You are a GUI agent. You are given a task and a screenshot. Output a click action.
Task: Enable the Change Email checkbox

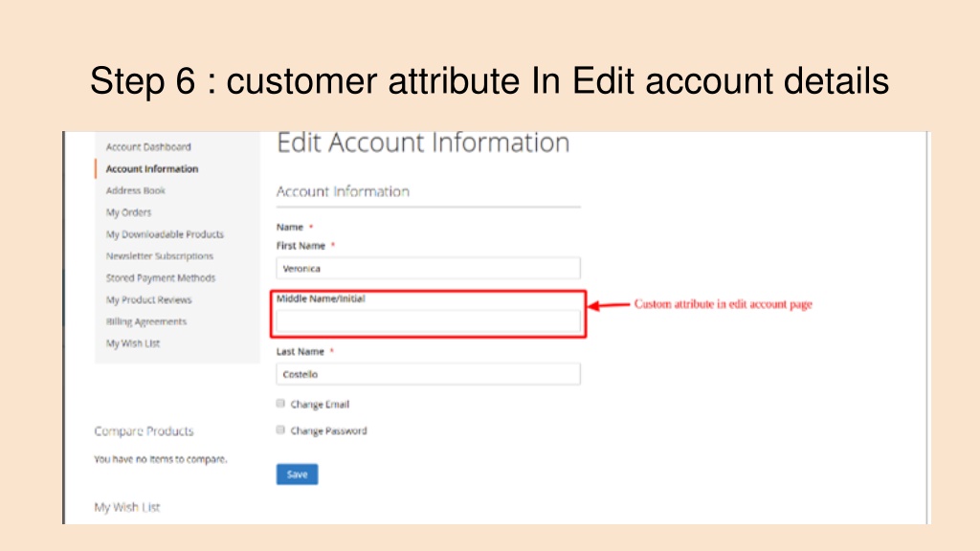point(280,404)
